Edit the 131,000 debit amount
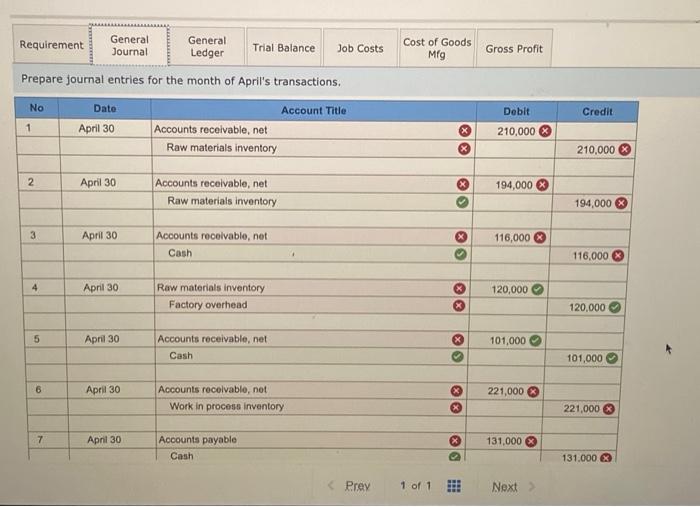700x507 pixels. coord(503,441)
